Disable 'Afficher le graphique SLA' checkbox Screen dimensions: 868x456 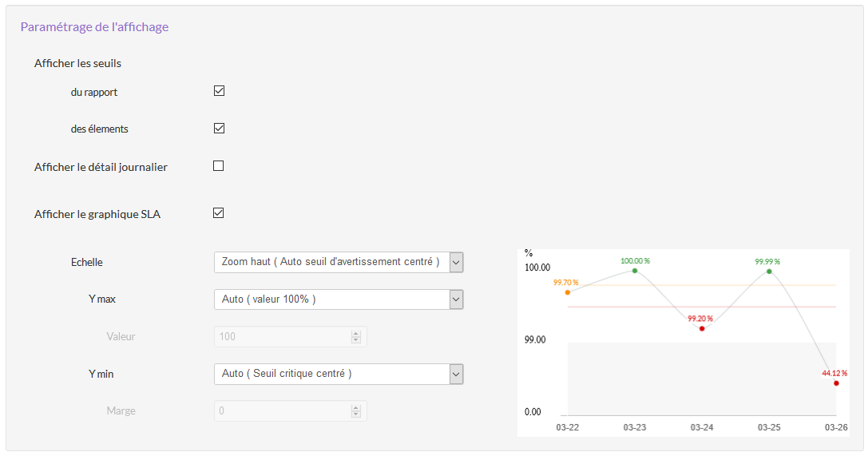(x=219, y=213)
